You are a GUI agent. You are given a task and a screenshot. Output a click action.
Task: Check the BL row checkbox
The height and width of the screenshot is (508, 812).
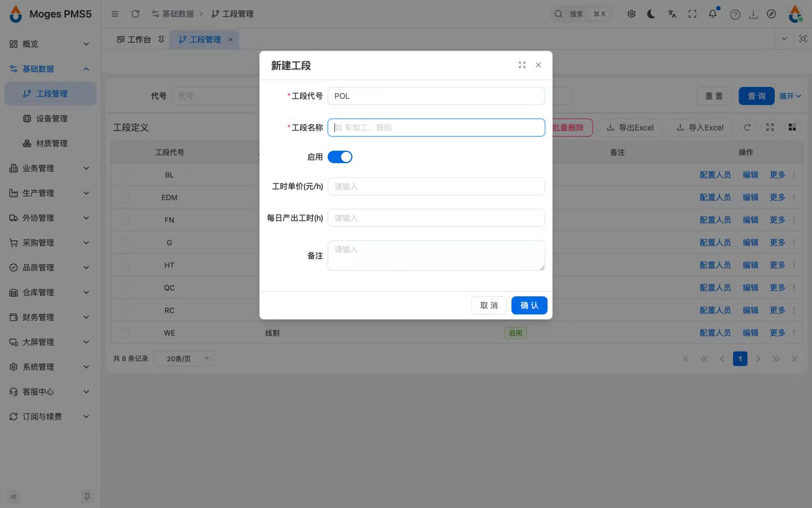[125, 175]
